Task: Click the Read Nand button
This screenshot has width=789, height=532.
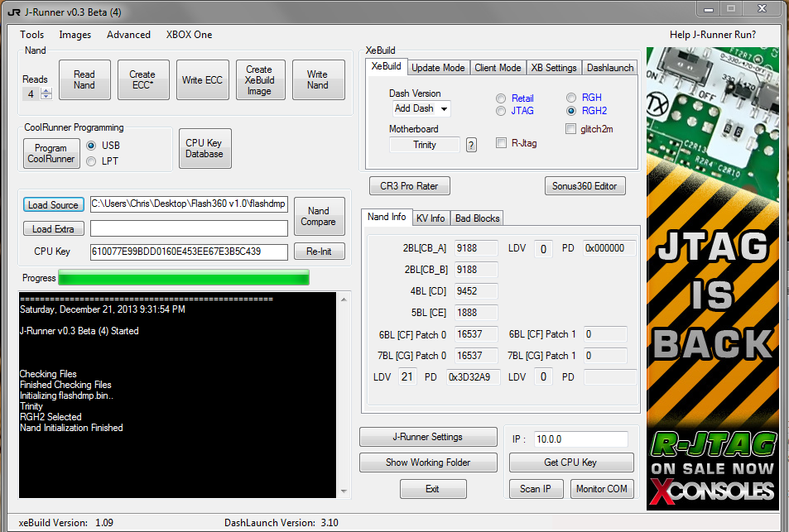Action: (x=84, y=80)
